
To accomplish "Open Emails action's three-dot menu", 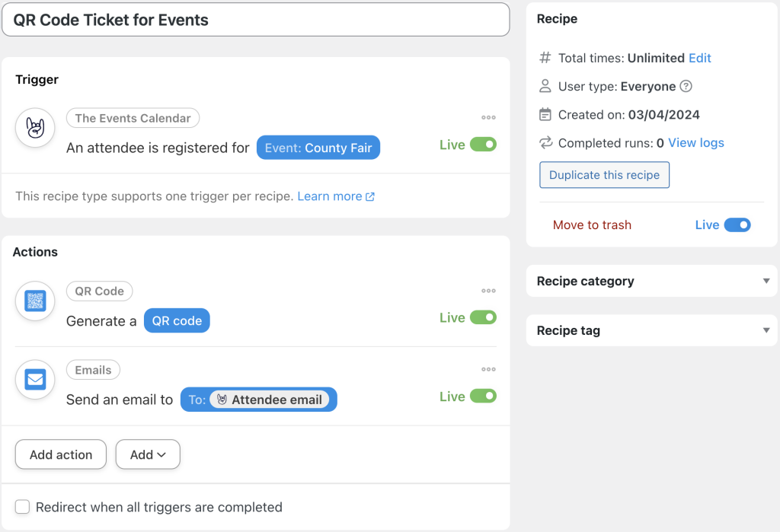I will 488,370.
